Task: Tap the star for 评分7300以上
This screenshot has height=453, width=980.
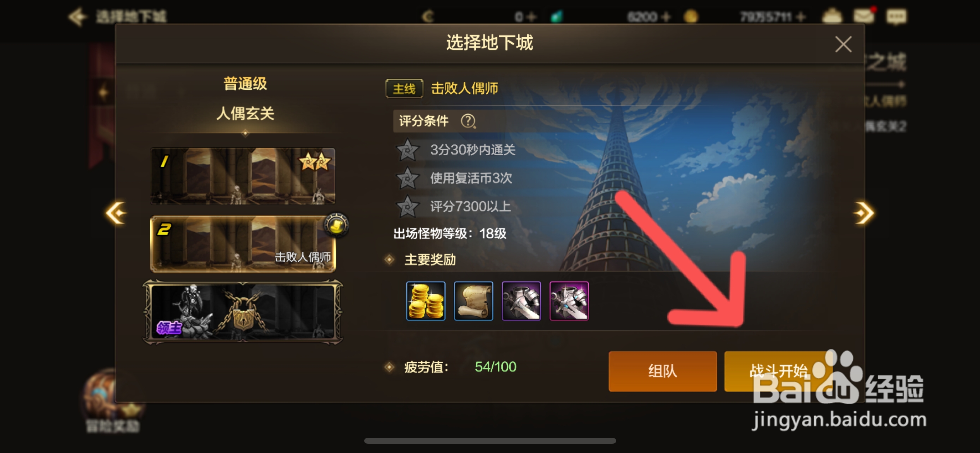Action: (407, 207)
